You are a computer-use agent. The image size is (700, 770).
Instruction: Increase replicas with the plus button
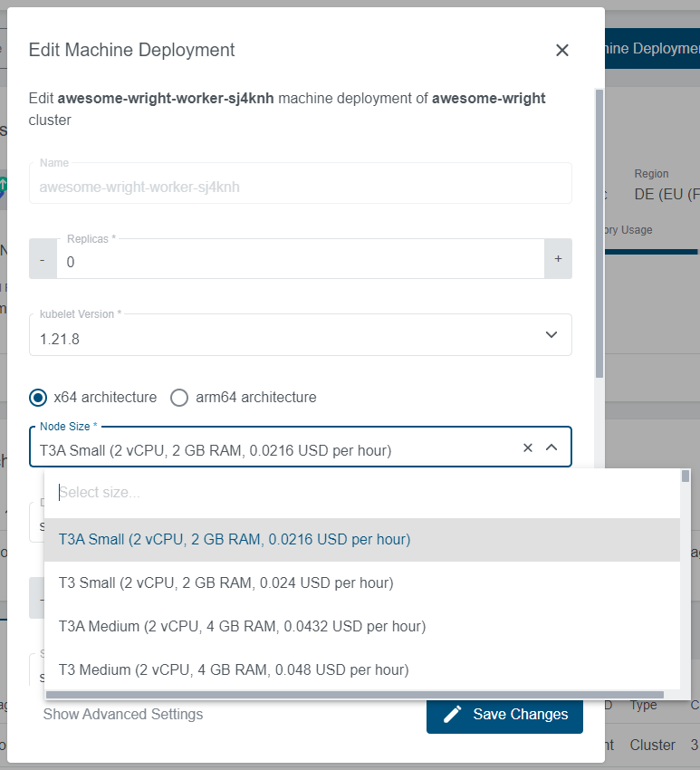pyautogui.click(x=558, y=259)
